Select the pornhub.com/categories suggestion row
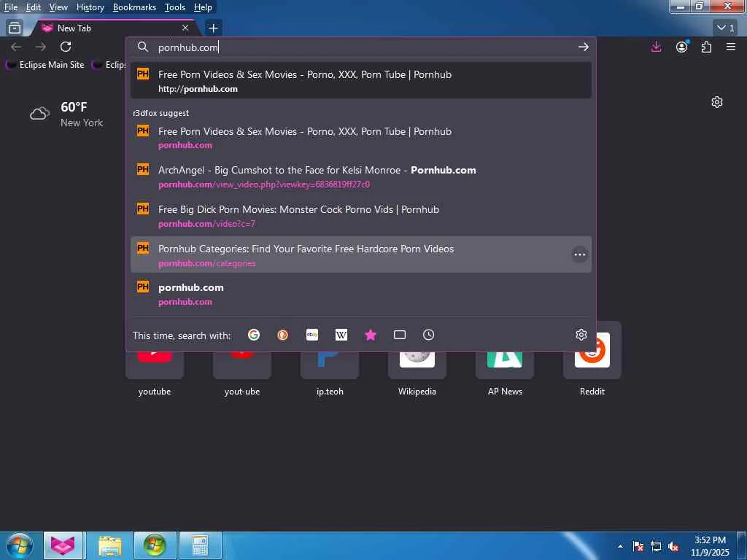747x560 pixels. click(361, 254)
